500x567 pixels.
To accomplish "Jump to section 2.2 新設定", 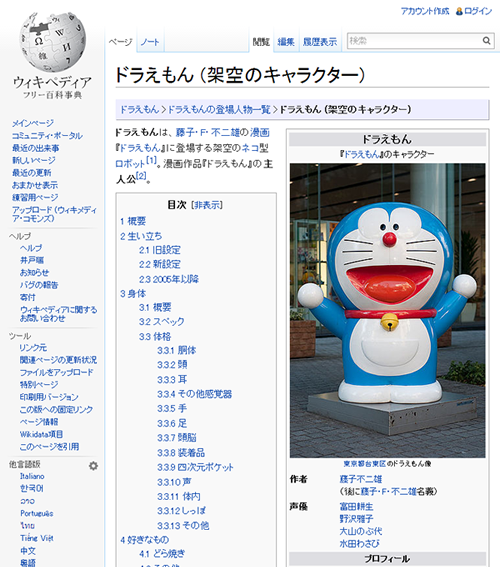I will (x=159, y=264).
